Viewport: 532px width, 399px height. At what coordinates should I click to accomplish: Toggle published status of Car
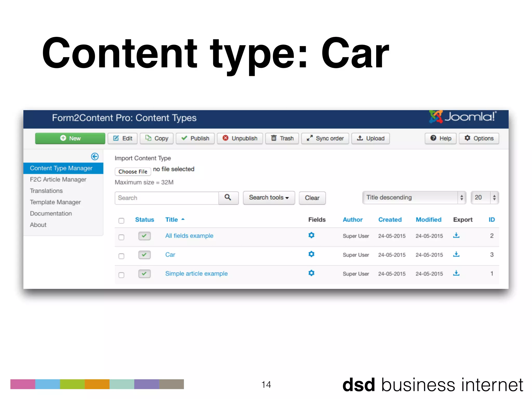144,255
